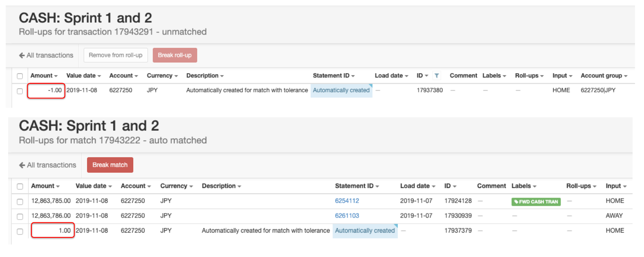The image size is (644, 257).
Task: Click account group 6227250|JPY cell
Action: pyautogui.click(x=598, y=90)
